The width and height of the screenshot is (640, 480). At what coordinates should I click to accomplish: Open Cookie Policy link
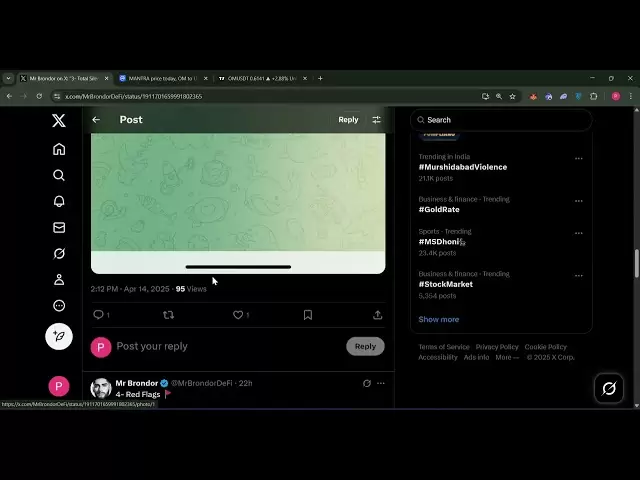click(x=545, y=347)
